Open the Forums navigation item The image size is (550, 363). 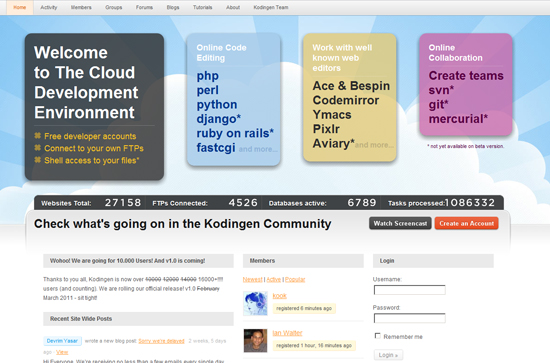144,7
